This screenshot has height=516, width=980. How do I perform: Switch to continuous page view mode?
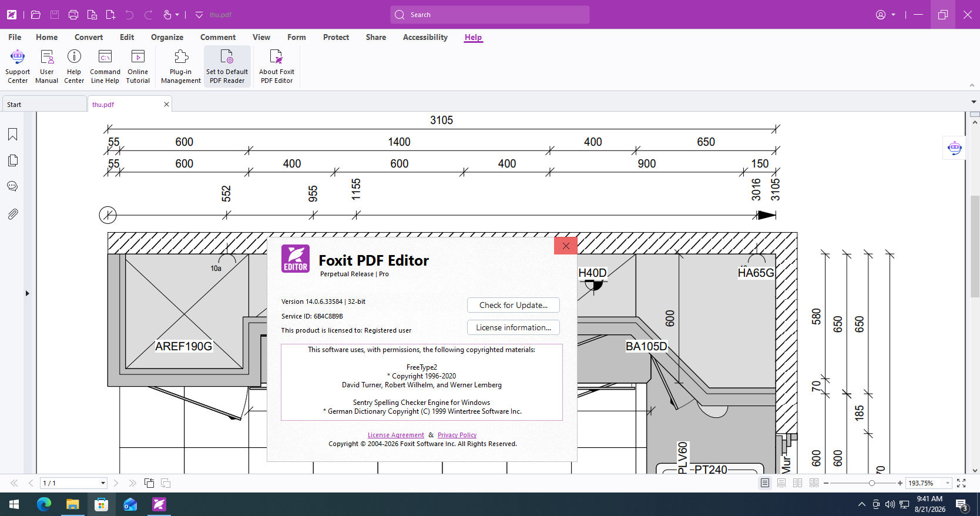click(781, 483)
